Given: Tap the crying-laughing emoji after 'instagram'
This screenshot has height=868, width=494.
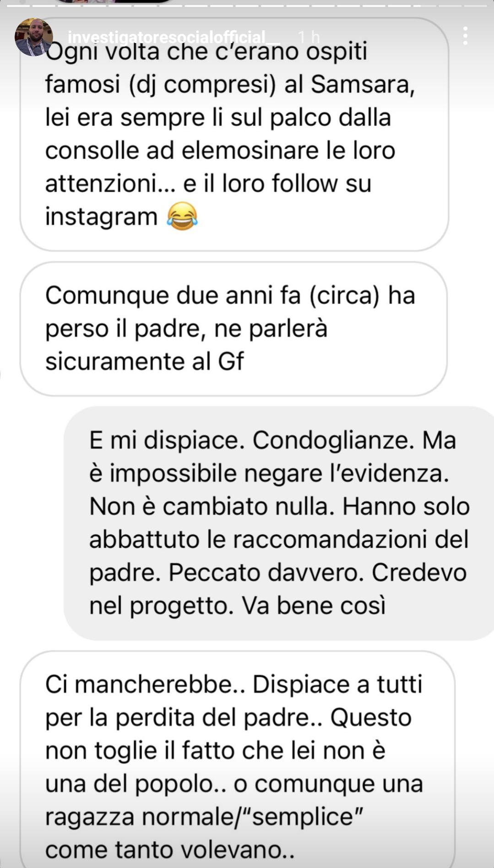Looking at the screenshot, I should coord(182,216).
